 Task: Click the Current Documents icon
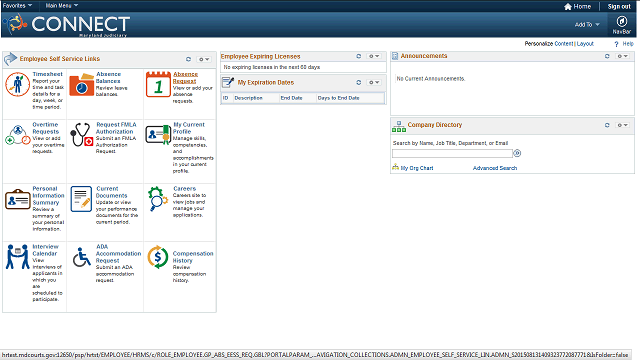(81, 199)
